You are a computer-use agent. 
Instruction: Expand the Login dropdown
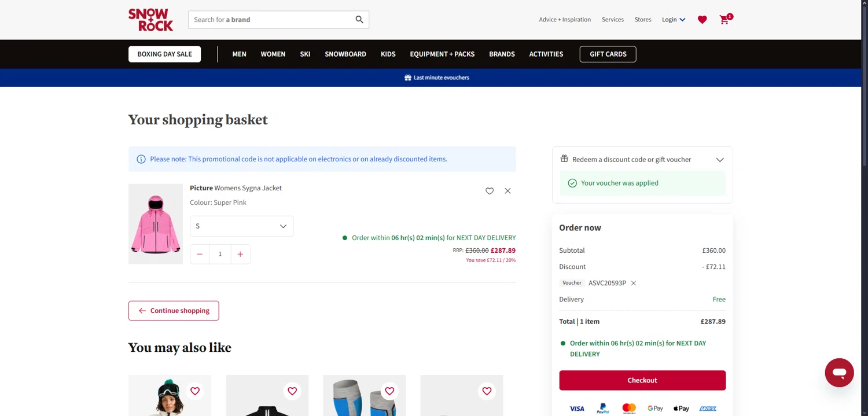pos(674,20)
